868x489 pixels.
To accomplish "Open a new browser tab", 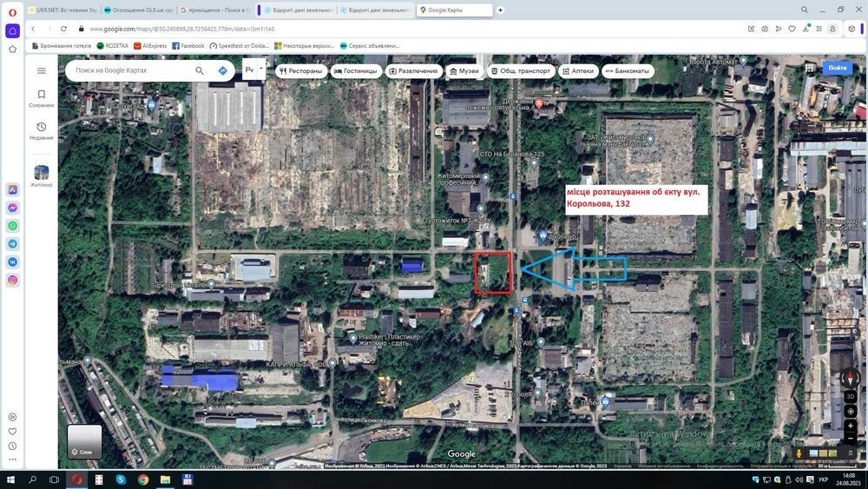I will [x=501, y=10].
